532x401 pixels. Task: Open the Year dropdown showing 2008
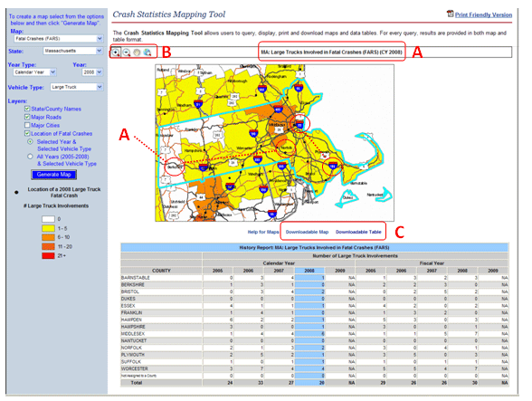click(x=92, y=72)
